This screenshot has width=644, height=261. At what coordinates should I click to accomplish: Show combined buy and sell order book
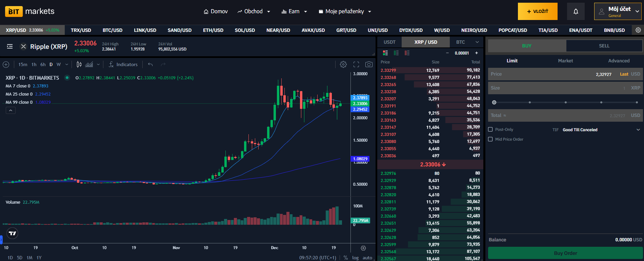(385, 53)
